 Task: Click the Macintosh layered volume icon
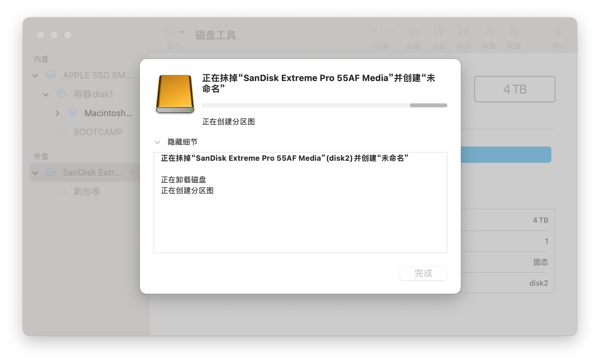click(72, 113)
